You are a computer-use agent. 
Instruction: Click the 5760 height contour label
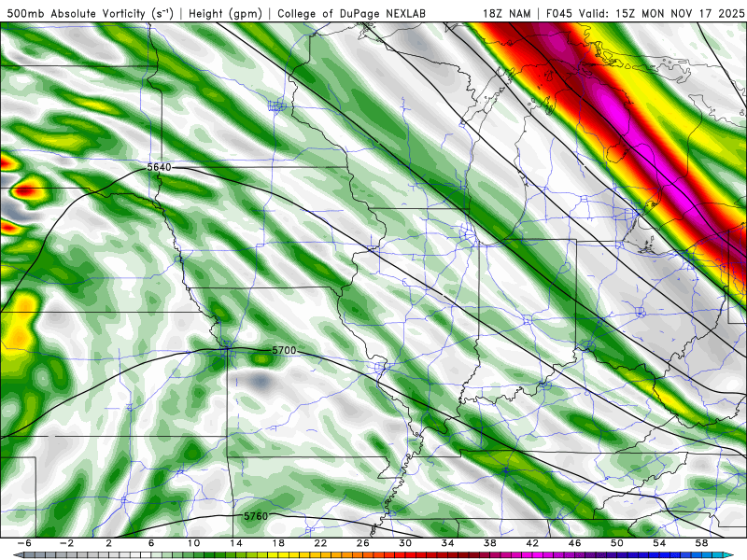(x=256, y=516)
